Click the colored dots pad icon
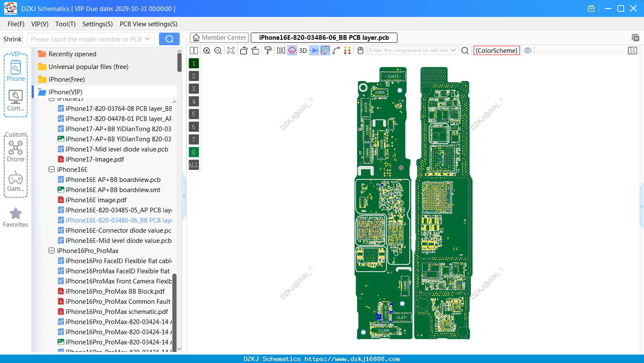 point(348,50)
